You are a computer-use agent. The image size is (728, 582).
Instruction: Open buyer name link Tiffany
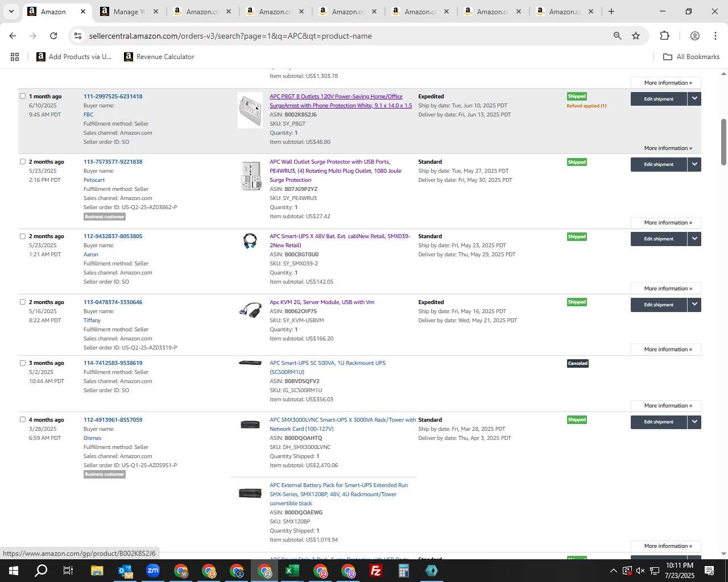pos(92,320)
